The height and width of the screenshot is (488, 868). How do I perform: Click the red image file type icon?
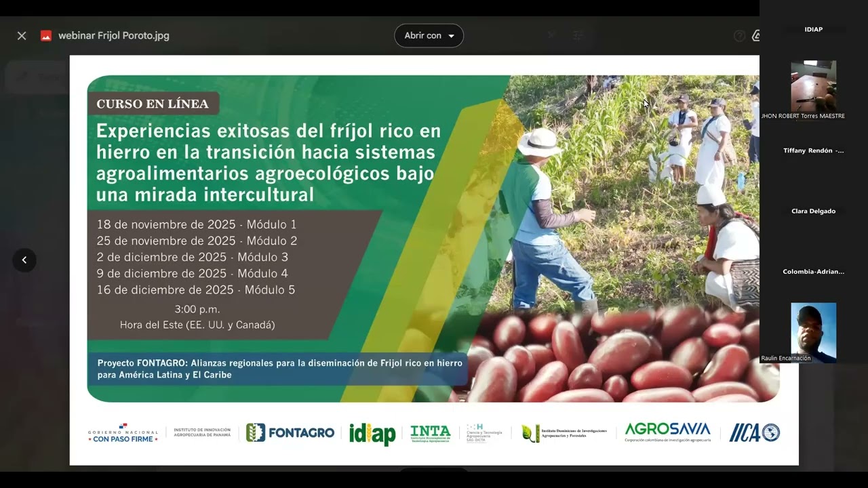point(46,36)
